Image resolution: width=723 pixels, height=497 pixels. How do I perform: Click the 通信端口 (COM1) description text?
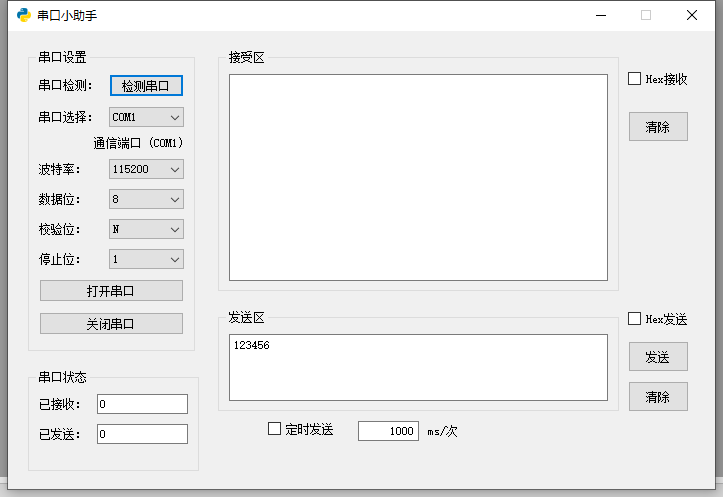tap(138, 143)
